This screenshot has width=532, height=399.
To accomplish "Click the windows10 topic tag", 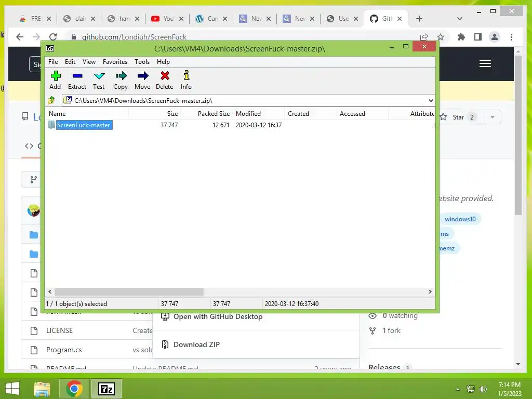I will (x=460, y=219).
